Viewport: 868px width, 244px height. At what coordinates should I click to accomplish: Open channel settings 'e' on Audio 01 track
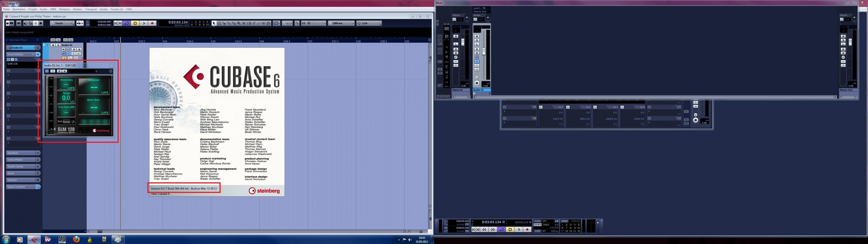point(63,54)
